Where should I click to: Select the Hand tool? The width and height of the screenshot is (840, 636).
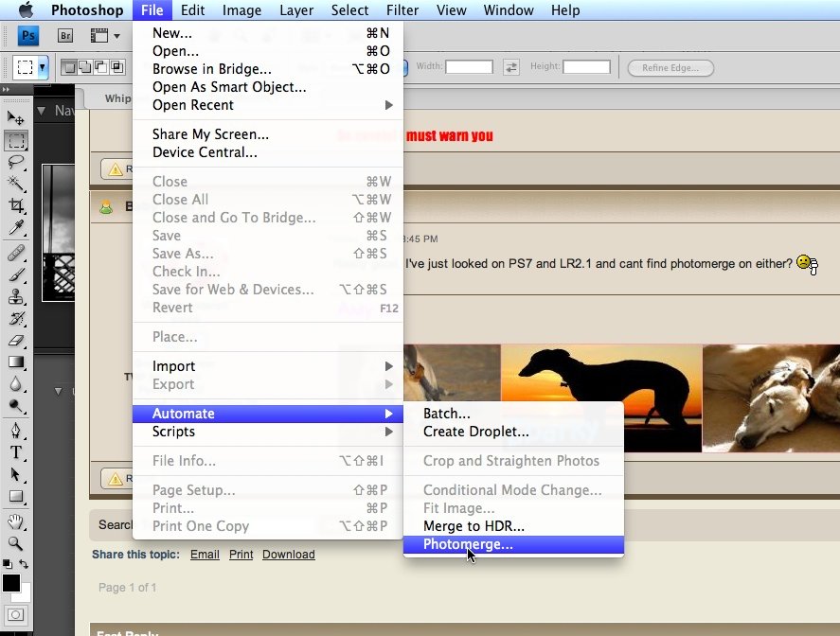(15, 521)
